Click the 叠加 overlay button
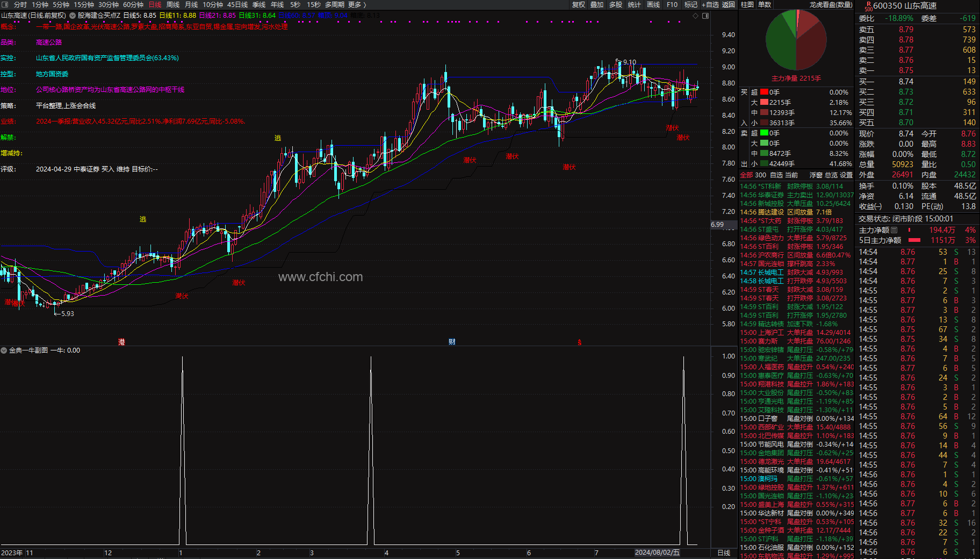This screenshot has height=559, width=980. point(597,5)
